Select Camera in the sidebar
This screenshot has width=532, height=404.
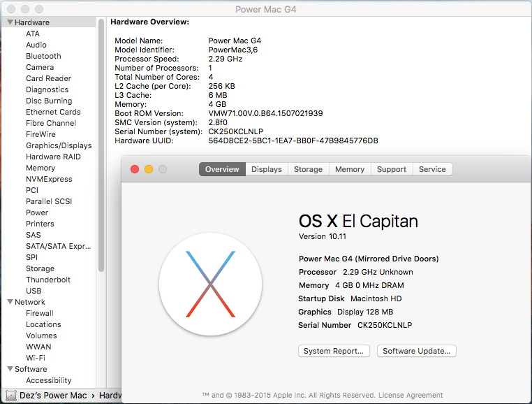(40, 67)
